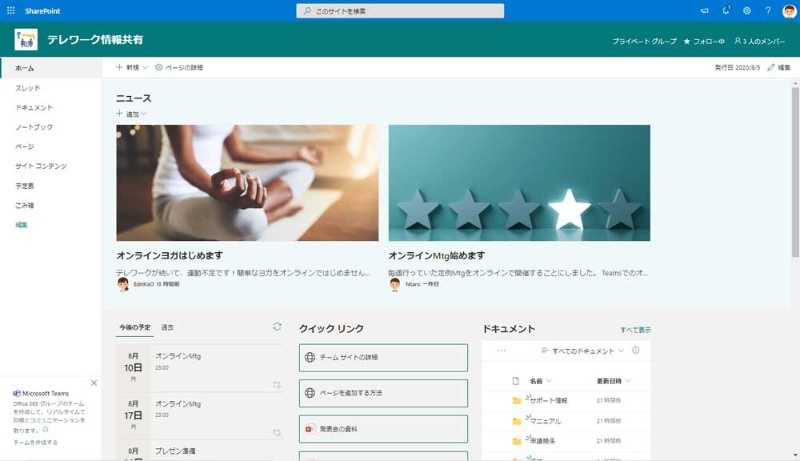Click the SharePoint app name
The width and height of the screenshot is (800, 461).
point(42,11)
